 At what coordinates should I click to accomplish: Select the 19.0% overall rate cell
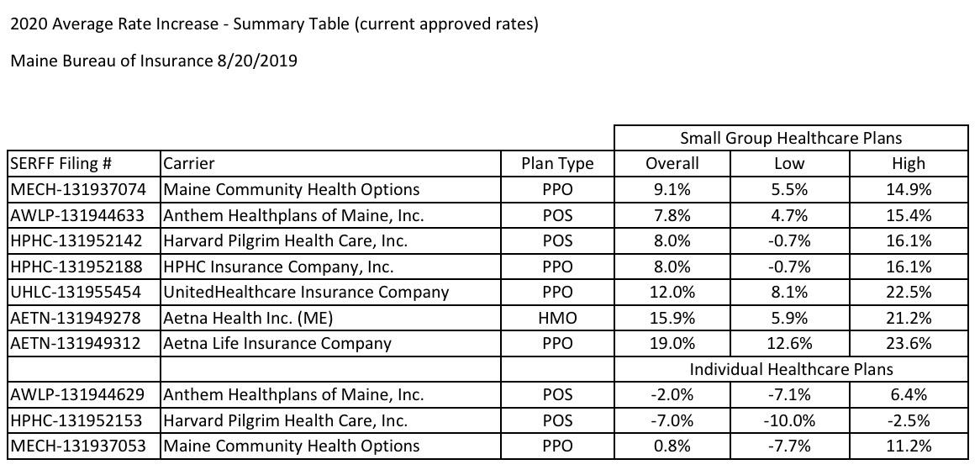(672, 343)
